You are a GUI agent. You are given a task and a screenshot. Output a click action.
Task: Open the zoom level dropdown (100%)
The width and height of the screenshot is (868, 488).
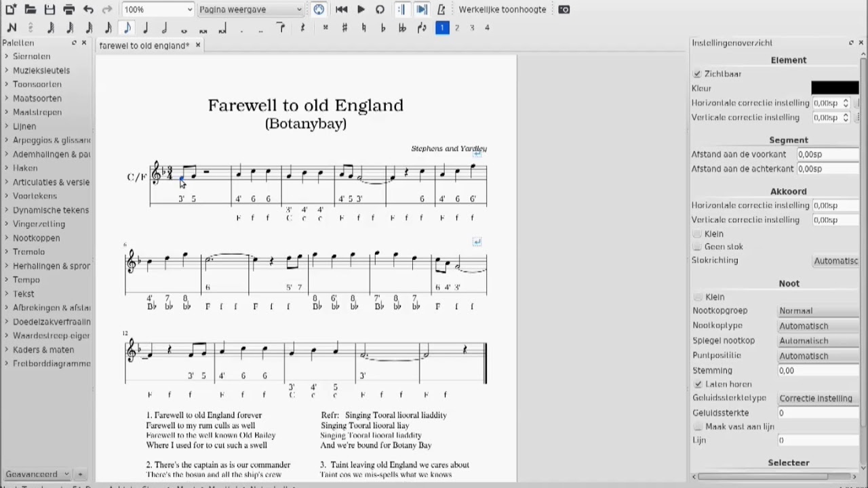(x=158, y=9)
